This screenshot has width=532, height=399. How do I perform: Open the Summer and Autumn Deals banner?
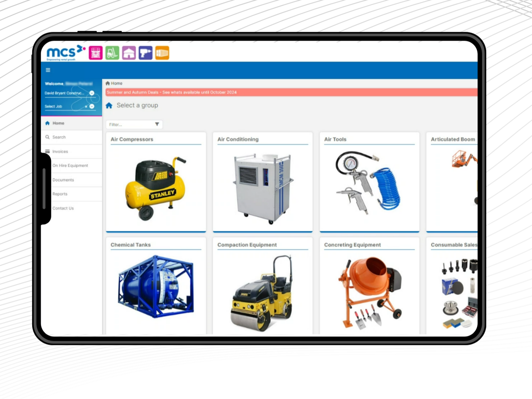click(x=291, y=92)
